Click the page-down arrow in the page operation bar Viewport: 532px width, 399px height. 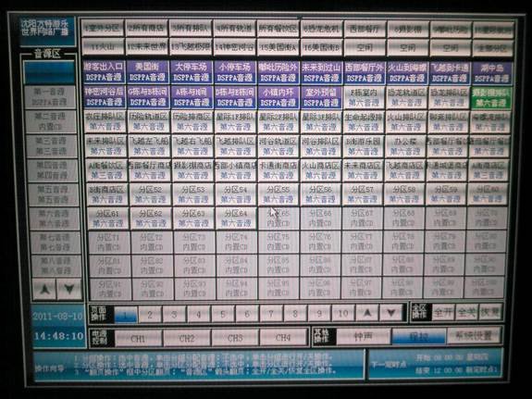[390, 313]
